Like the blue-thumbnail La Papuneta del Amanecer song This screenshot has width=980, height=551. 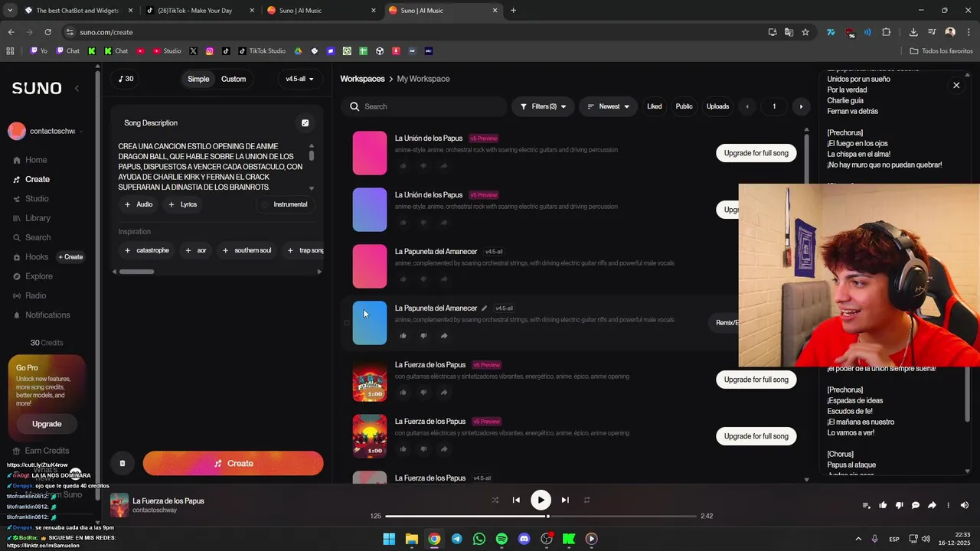pyautogui.click(x=403, y=335)
